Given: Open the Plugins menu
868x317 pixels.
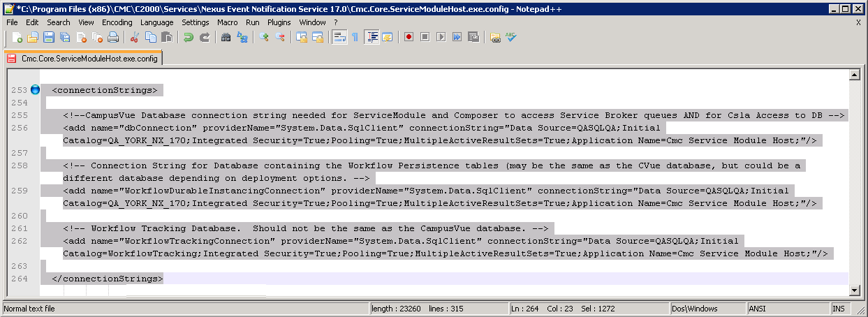Looking at the screenshot, I should coord(279,22).
